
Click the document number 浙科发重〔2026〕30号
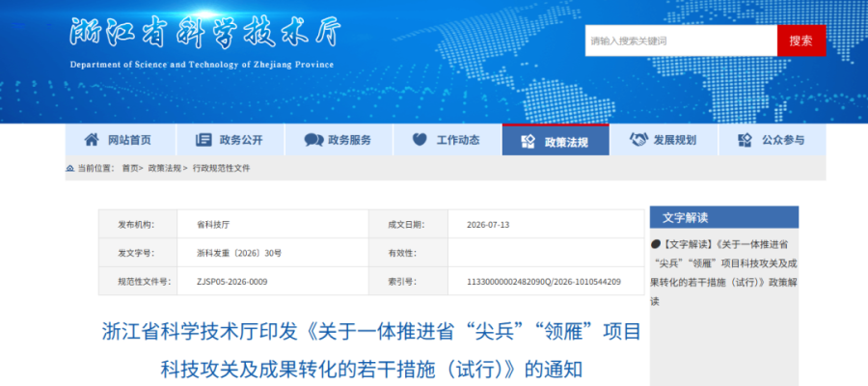click(x=239, y=253)
